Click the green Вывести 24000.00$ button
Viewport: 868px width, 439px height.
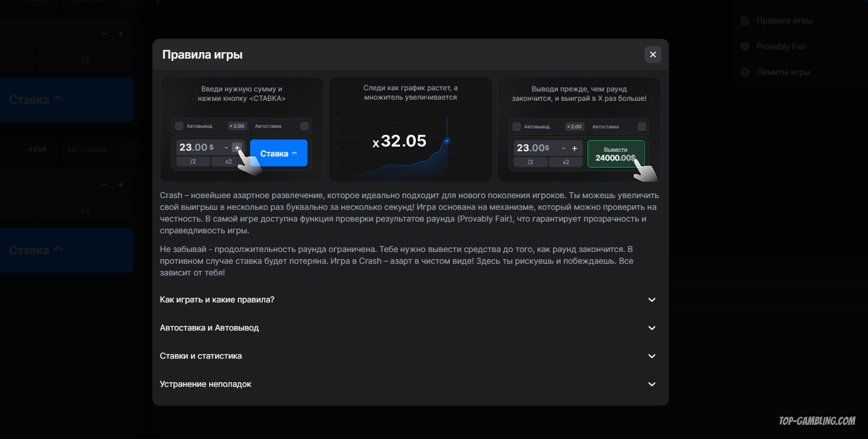(x=616, y=154)
